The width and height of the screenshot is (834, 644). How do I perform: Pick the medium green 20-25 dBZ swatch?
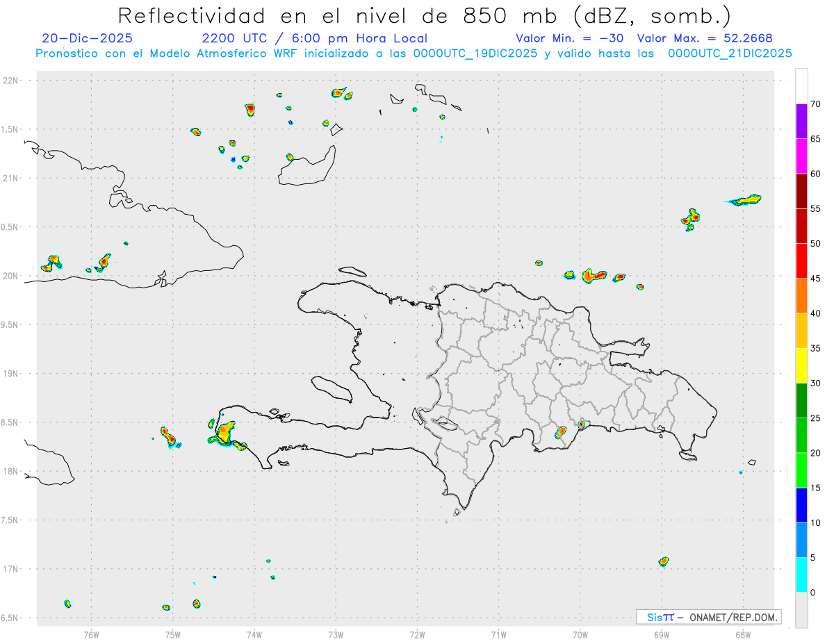pyautogui.click(x=801, y=436)
